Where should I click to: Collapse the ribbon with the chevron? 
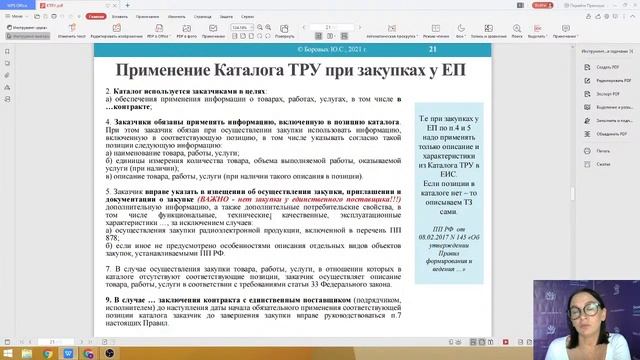(633, 16)
